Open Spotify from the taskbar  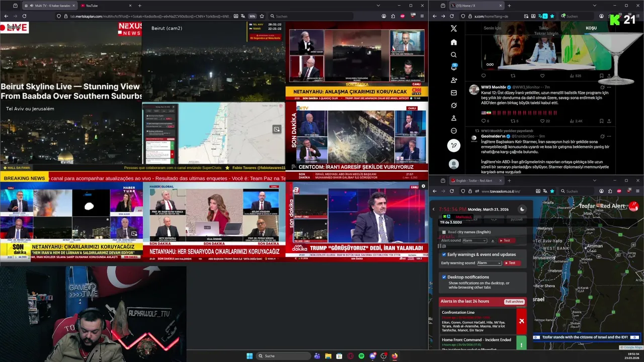tap(361, 356)
